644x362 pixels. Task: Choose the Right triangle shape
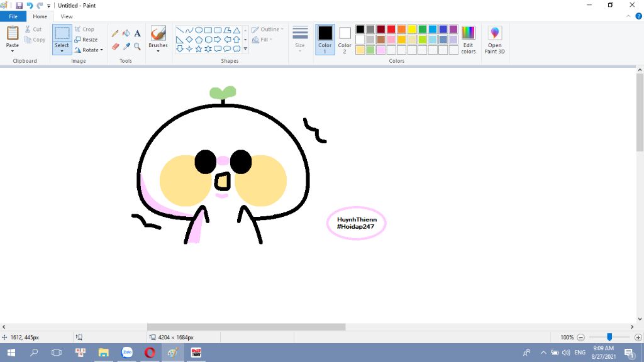179,40
